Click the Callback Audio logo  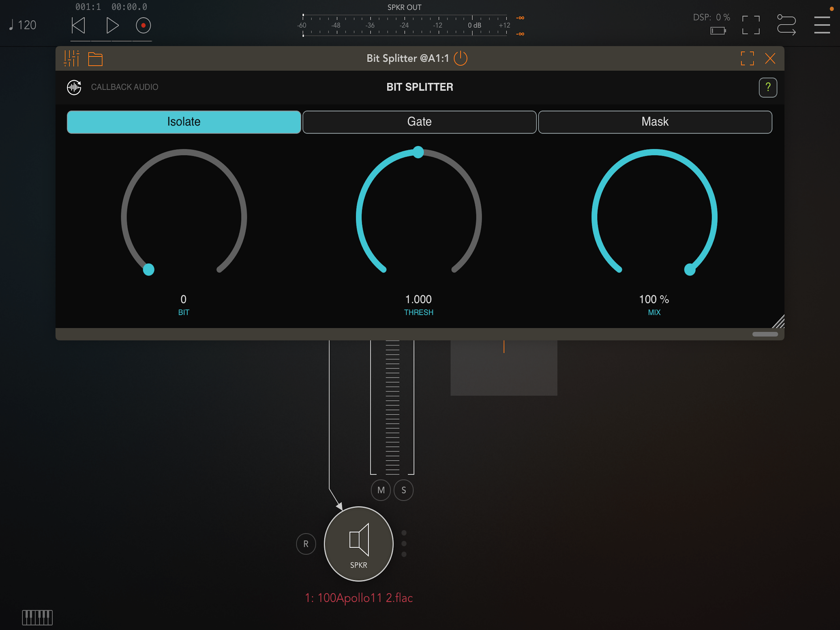pos(74,87)
